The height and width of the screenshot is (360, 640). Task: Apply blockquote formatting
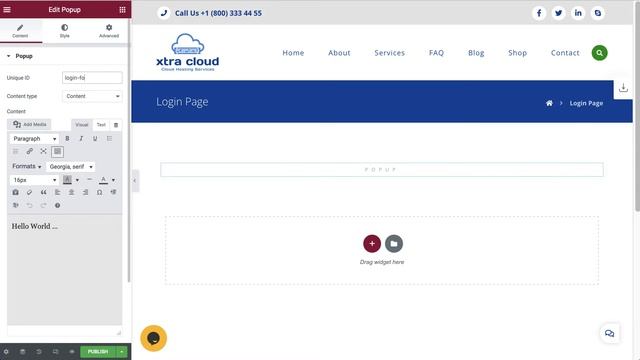[x=43, y=192]
